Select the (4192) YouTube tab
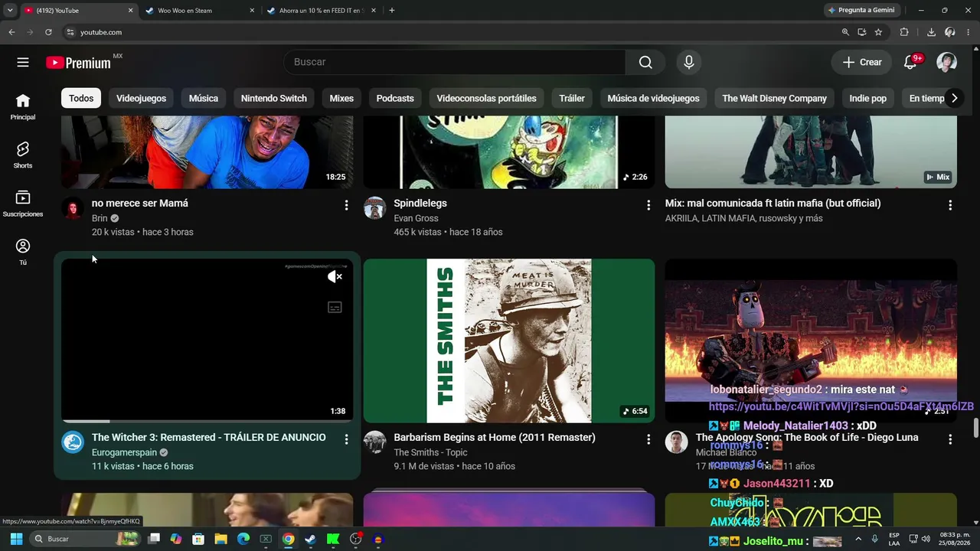Image resolution: width=980 pixels, height=551 pixels. (77, 11)
